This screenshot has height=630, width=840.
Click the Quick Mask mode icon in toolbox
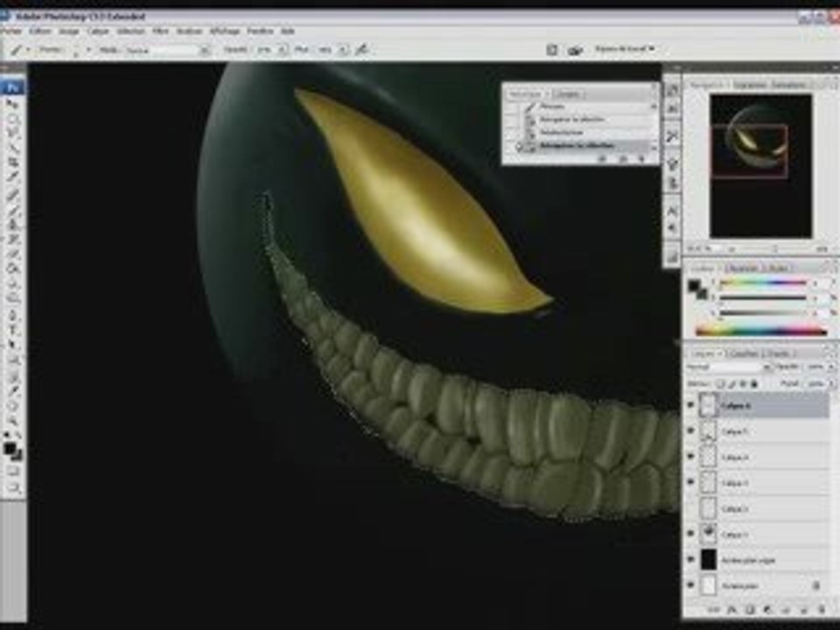[x=12, y=472]
